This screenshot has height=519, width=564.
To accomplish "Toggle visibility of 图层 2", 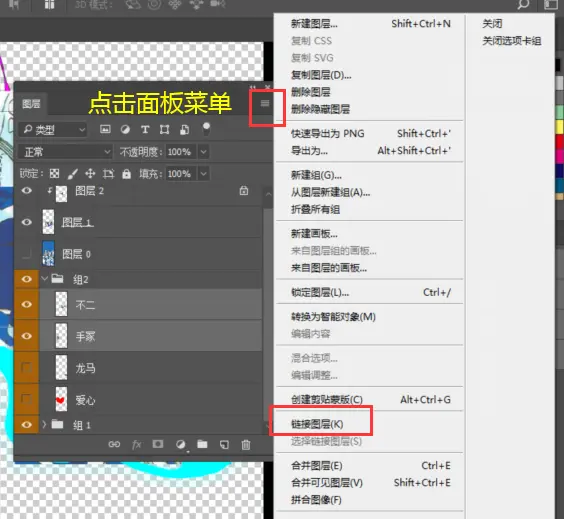I will (x=27, y=190).
